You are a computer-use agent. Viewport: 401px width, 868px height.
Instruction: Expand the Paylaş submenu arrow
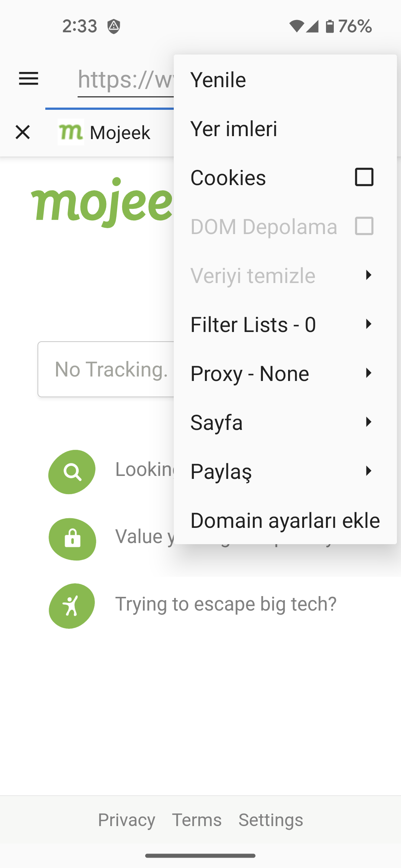point(368,471)
